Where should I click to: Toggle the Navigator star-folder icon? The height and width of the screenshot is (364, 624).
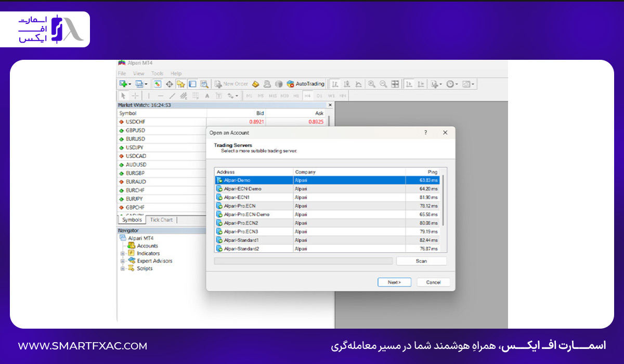[x=180, y=84]
